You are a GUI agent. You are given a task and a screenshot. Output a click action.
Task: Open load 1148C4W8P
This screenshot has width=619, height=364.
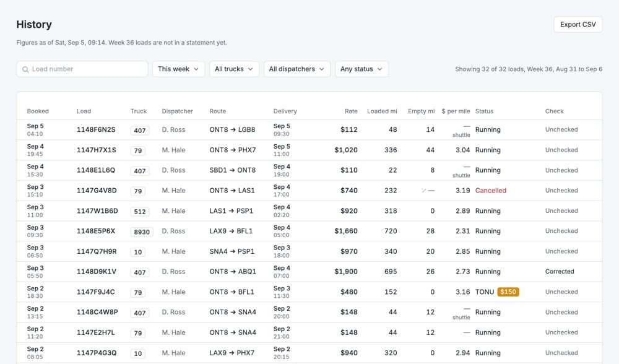tap(97, 312)
